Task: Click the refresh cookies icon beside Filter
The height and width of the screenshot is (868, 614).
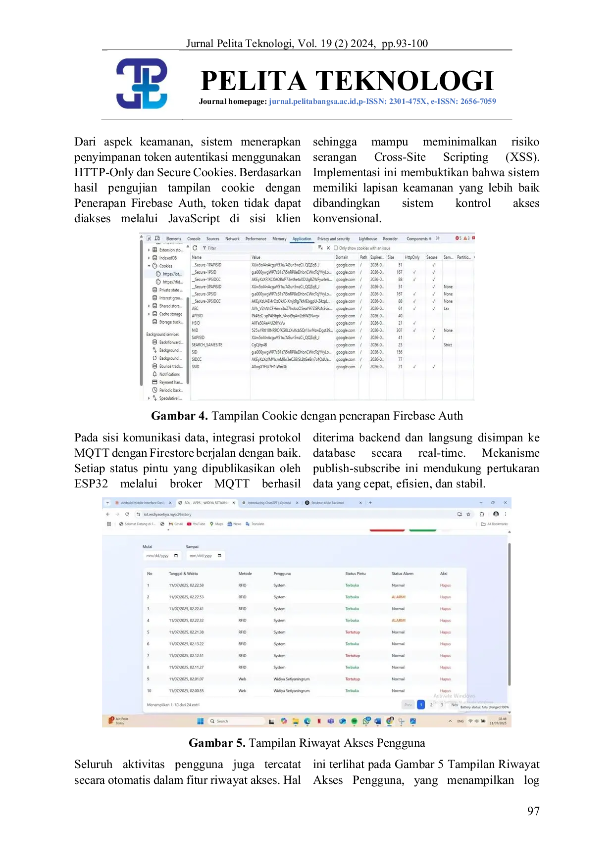Action: tap(195, 248)
